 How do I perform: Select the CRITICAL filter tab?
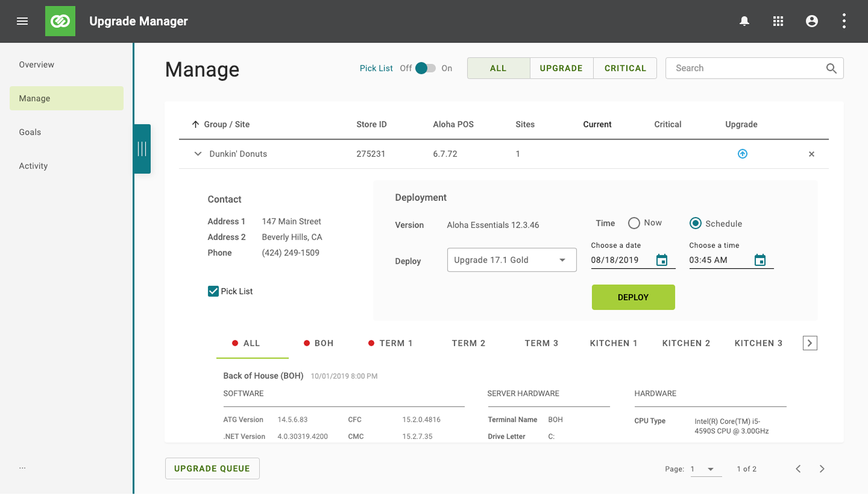[625, 68]
